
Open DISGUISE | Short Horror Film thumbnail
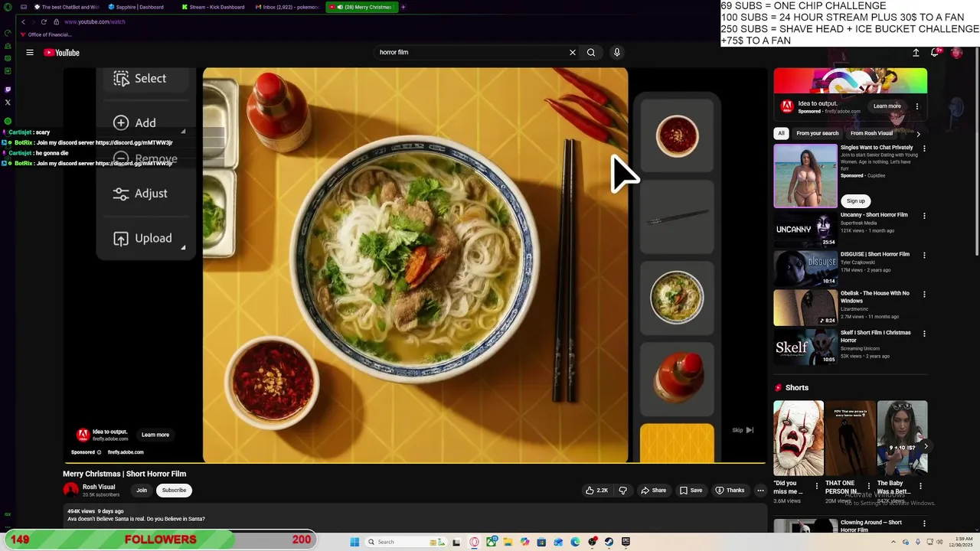coord(805,268)
